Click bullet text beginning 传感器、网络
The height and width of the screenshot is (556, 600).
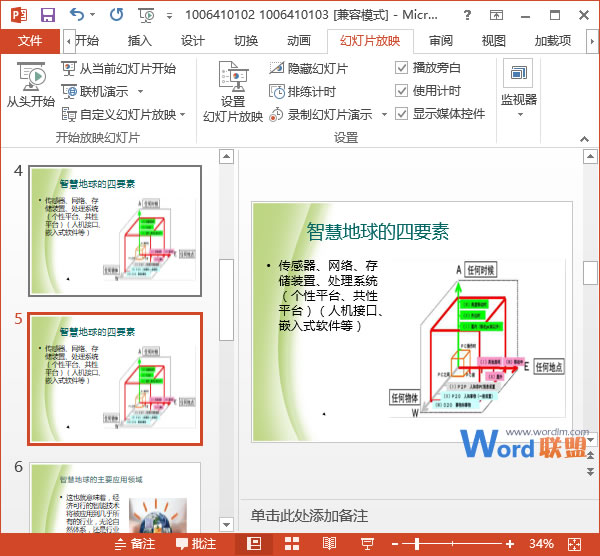pyautogui.click(x=330, y=295)
